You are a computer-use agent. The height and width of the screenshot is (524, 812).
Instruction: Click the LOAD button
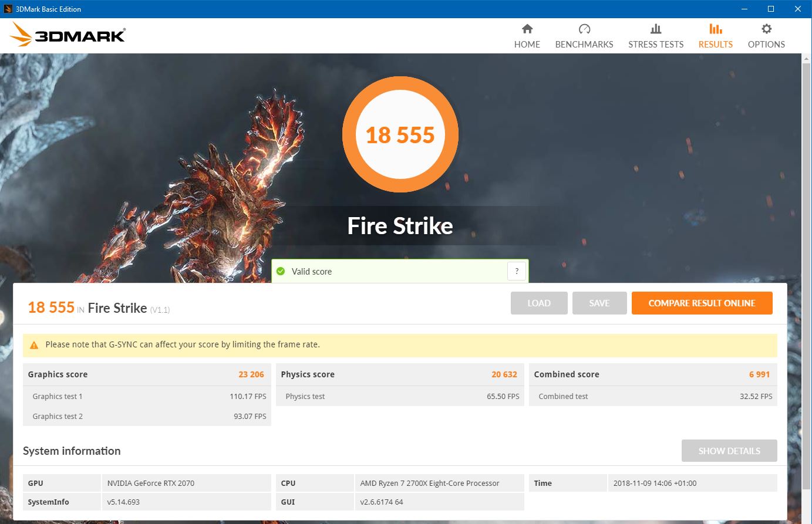[x=539, y=303]
